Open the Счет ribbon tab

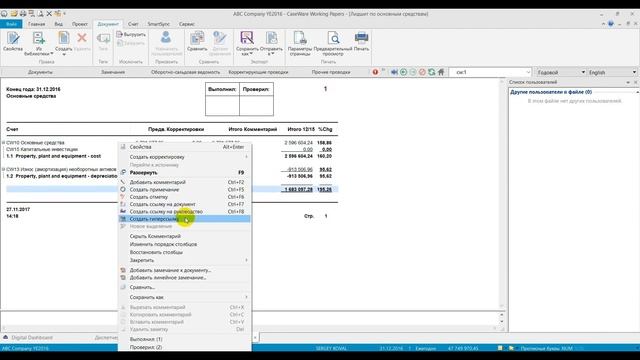click(133, 24)
